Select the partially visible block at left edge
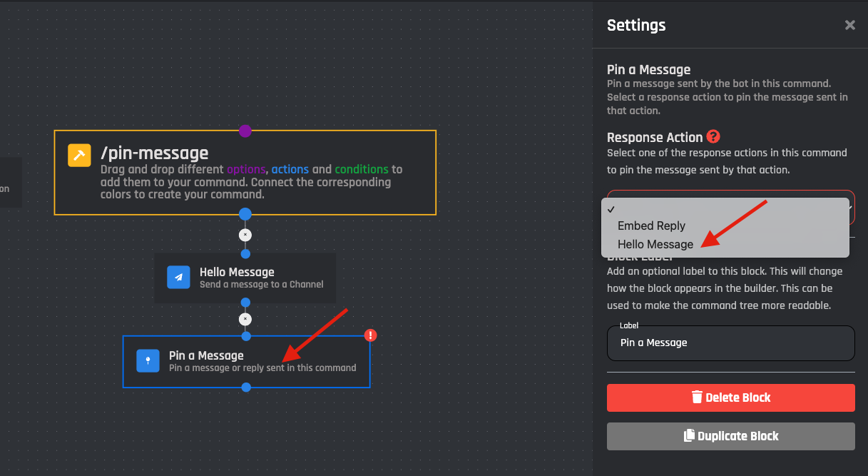This screenshot has height=476, width=868. tap(9, 183)
